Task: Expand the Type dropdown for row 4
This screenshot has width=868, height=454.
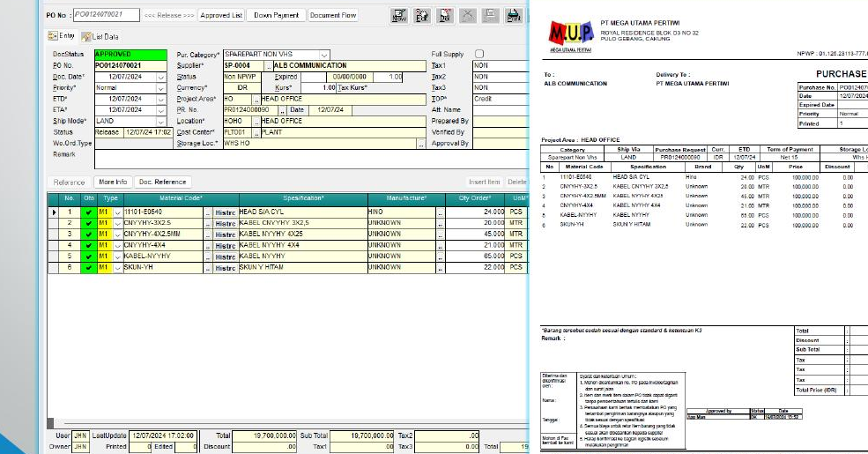Action: [x=118, y=245]
